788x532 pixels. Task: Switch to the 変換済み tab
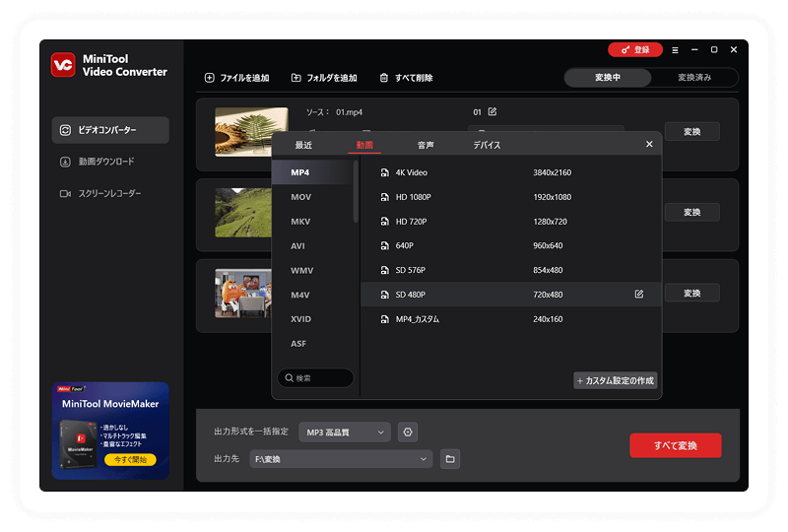[x=694, y=78]
